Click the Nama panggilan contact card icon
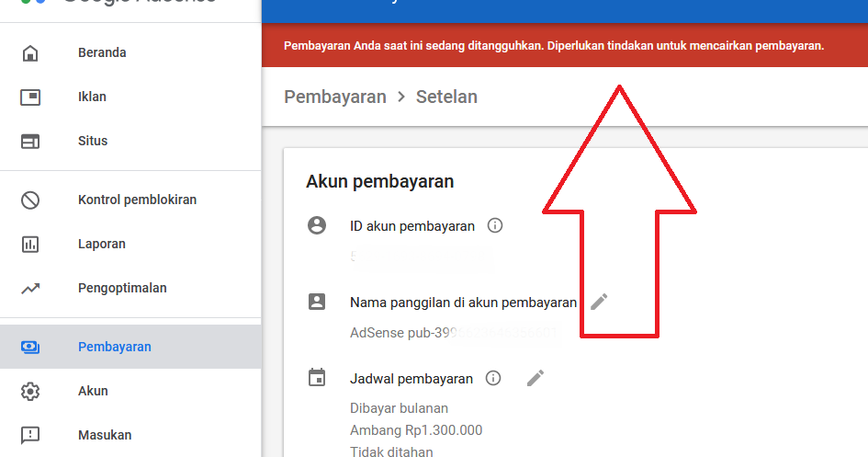Screen dimensions: 868x457 [317, 302]
